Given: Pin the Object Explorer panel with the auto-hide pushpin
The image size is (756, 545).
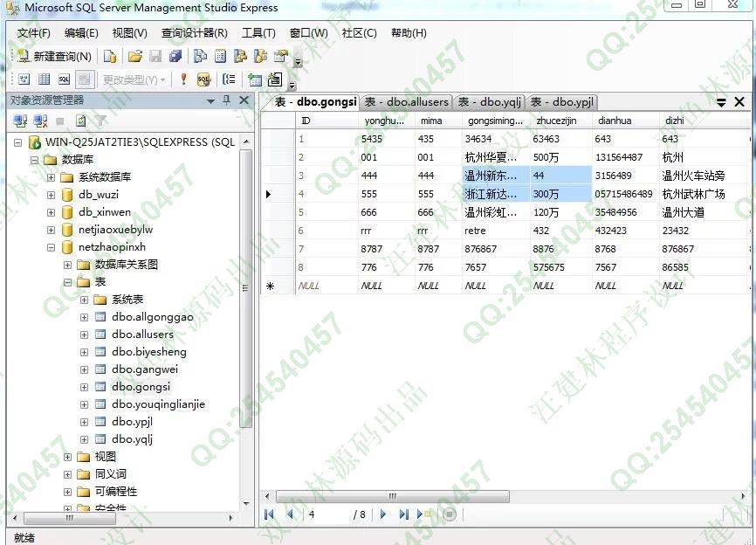Looking at the screenshot, I should click(227, 100).
